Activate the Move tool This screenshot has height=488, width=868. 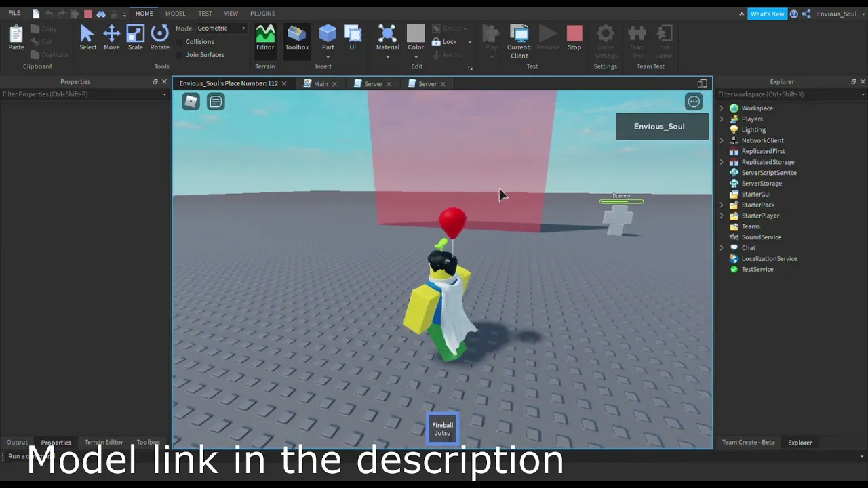pyautogui.click(x=111, y=37)
